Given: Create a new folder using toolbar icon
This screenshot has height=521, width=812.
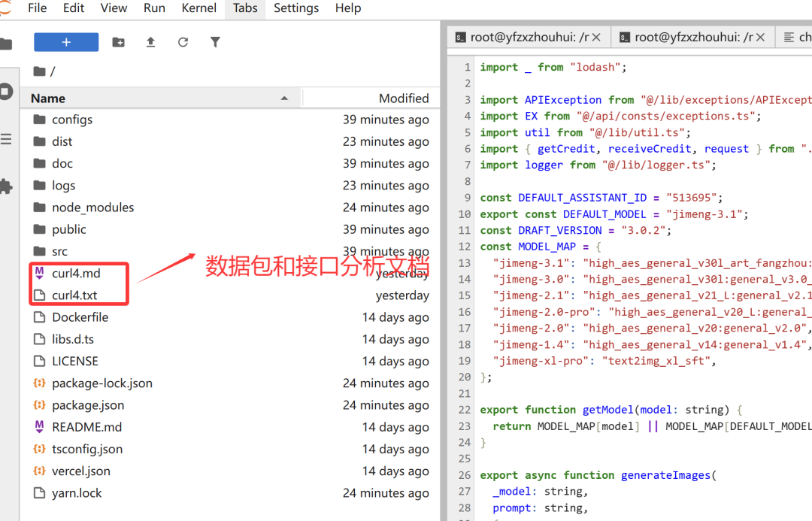Looking at the screenshot, I should (x=119, y=42).
